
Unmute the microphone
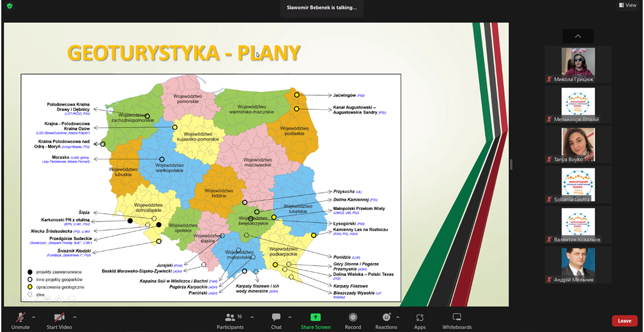(20, 320)
